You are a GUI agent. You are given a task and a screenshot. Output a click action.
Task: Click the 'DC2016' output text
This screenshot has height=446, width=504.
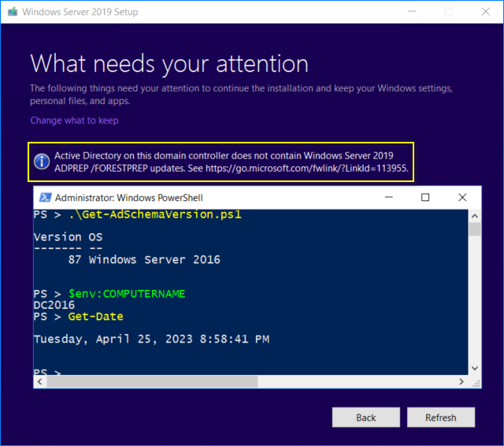54,305
